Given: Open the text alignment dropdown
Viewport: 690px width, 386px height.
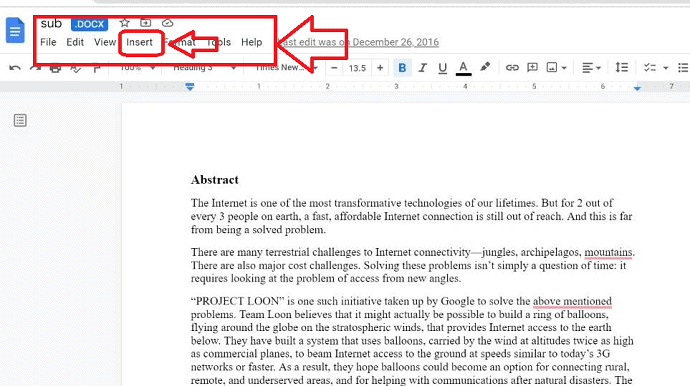Looking at the screenshot, I should click(591, 68).
